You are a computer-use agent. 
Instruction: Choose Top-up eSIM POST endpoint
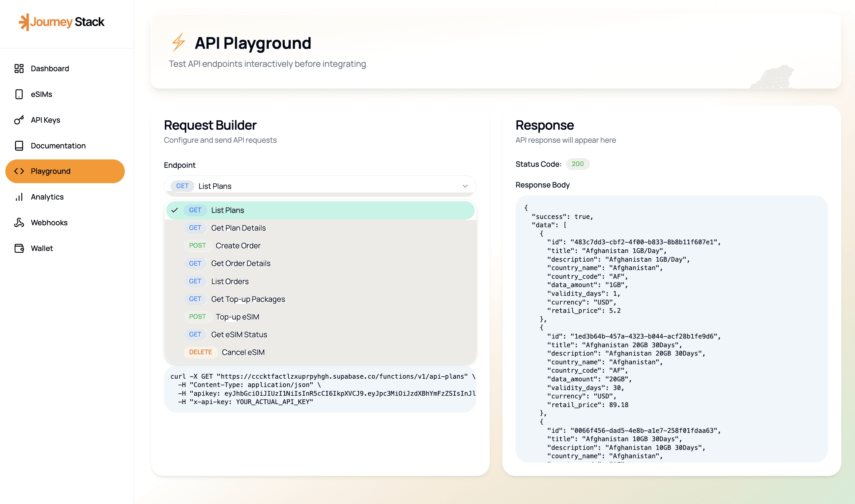[237, 317]
